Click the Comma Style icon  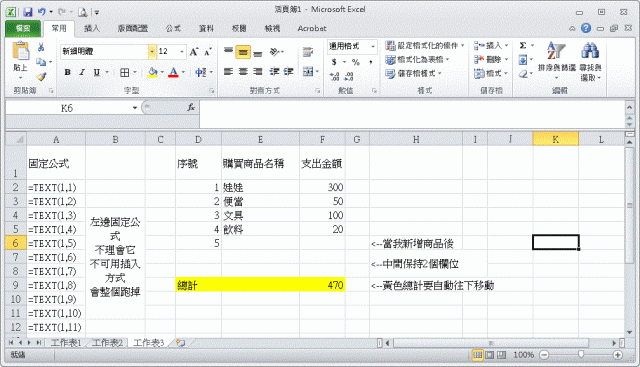click(371, 62)
